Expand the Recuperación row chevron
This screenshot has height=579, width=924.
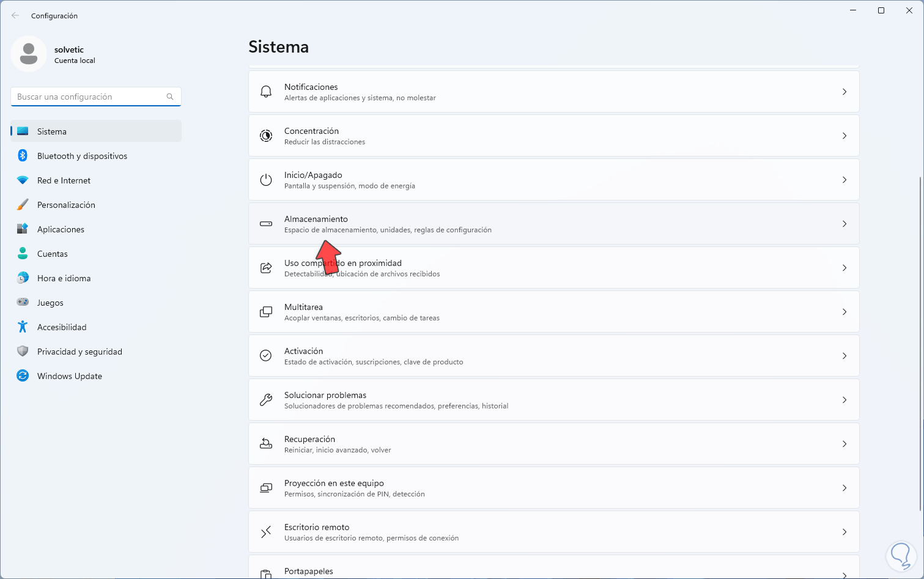(845, 444)
